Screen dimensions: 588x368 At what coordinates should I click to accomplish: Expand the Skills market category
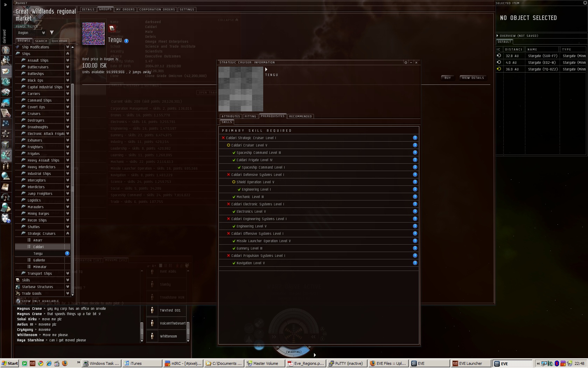click(68, 280)
